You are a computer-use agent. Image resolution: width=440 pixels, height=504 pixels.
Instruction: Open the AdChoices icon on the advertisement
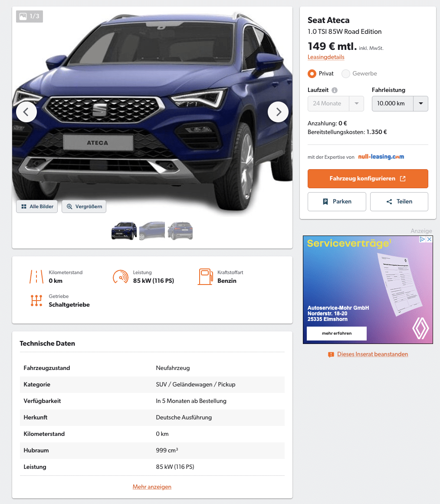pos(423,239)
